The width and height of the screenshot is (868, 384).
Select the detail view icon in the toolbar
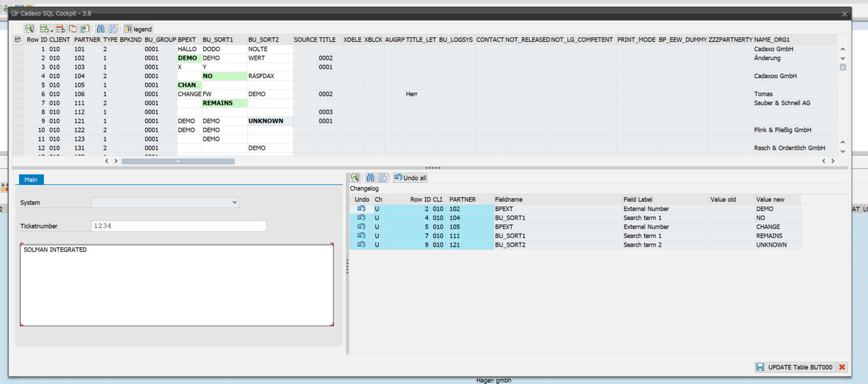[29, 29]
